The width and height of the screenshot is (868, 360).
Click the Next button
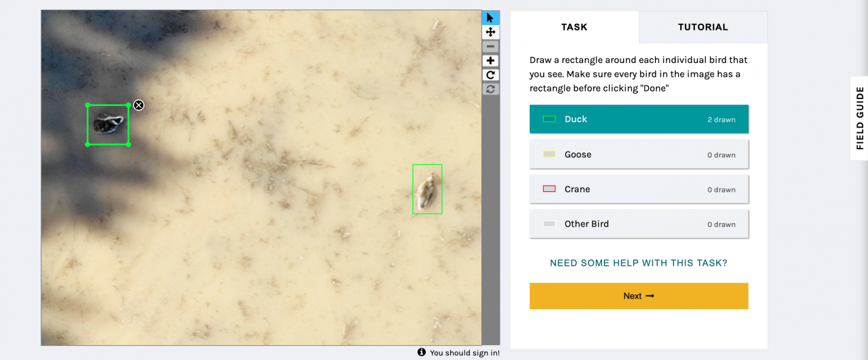[x=639, y=296]
